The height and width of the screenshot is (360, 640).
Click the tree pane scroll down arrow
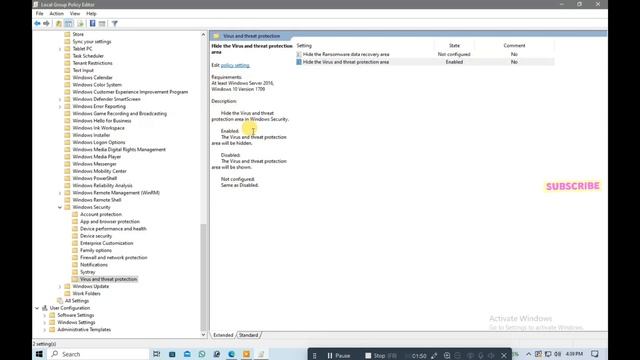coord(203,335)
